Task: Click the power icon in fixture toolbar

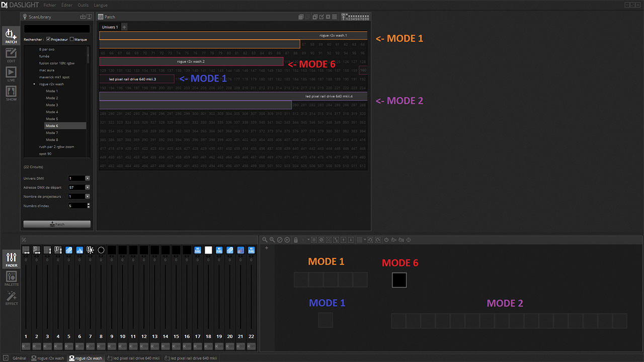Action: coord(386,240)
